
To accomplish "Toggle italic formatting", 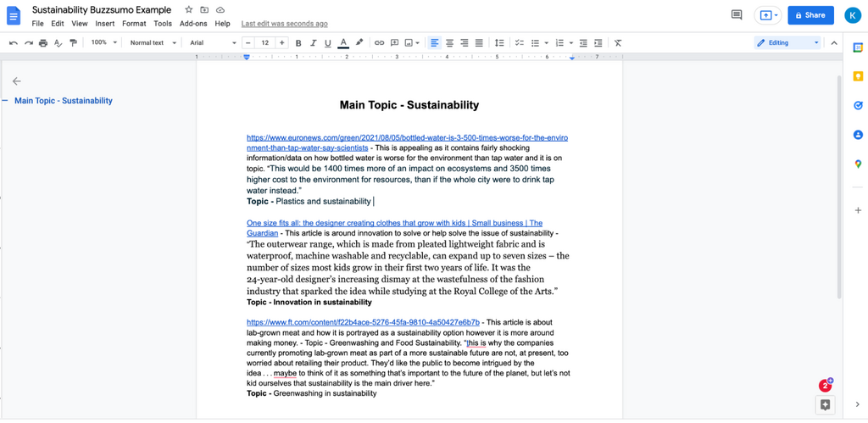I will [x=314, y=42].
